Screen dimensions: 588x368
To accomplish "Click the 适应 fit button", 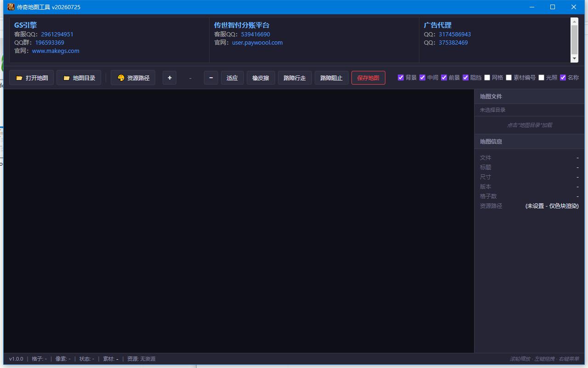I will (232, 78).
